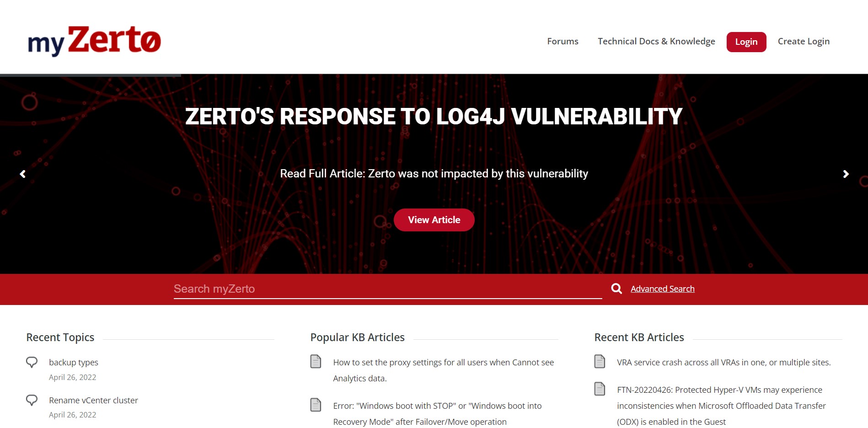Click the Popular KB Articles heading
The width and height of the screenshot is (868, 428).
coord(358,337)
